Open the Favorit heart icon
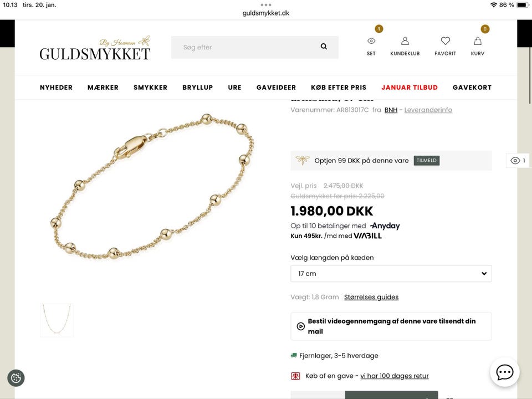Viewport: 532px width, 399px height. coord(445,41)
